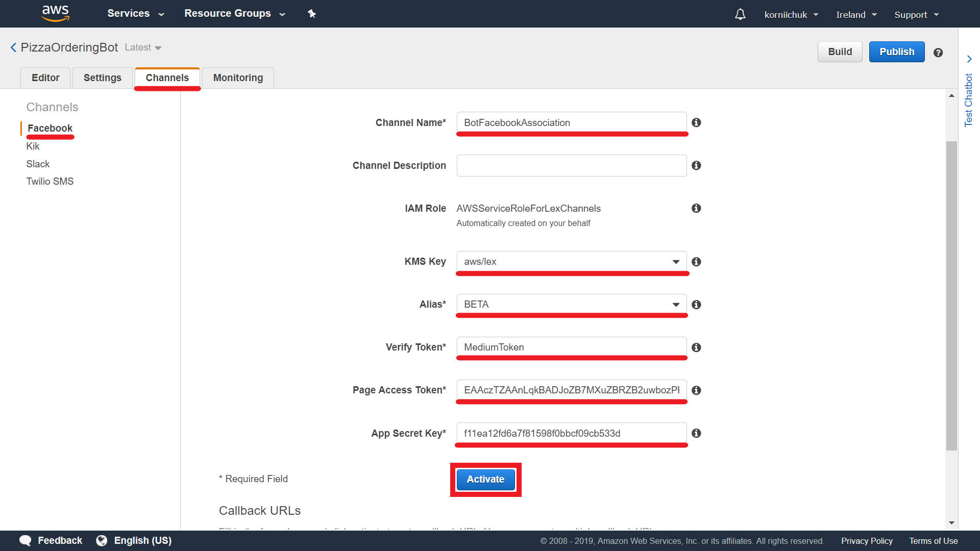Viewport: 980px width, 551px height.
Task: Expand the Test Chatbot panel arrow
Action: pos(969,59)
